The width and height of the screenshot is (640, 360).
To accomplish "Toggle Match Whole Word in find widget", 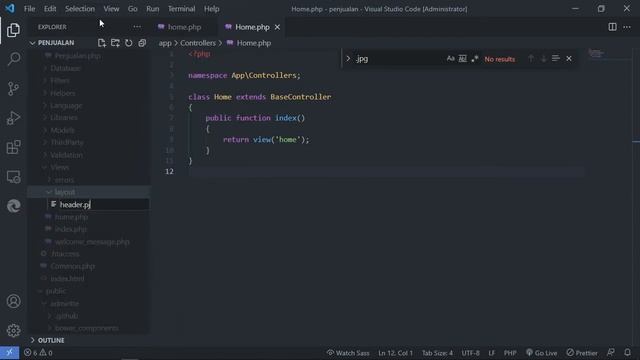I will point(462,59).
